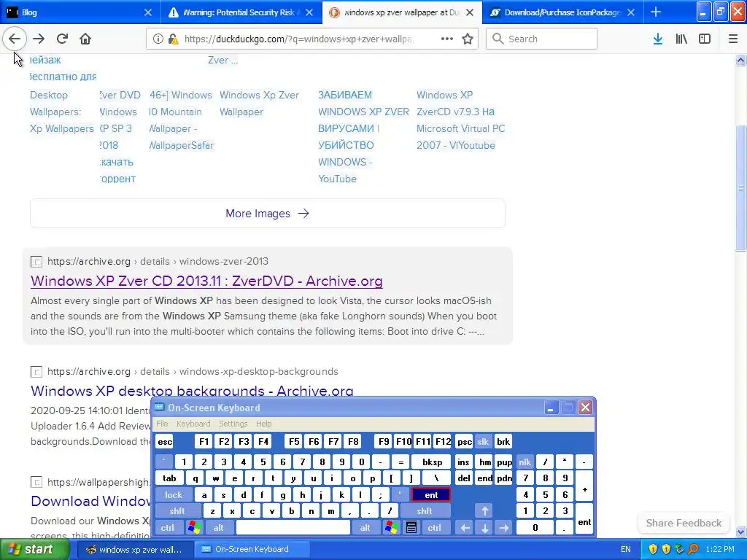Toggle the left shft key
The width and height of the screenshot is (747, 560).
pyautogui.click(x=177, y=511)
